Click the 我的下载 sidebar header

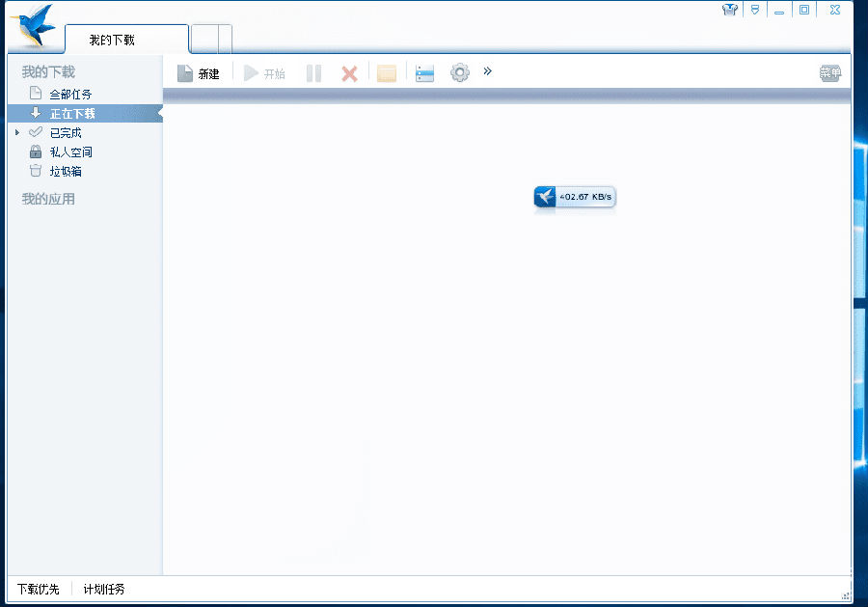coord(48,71)
